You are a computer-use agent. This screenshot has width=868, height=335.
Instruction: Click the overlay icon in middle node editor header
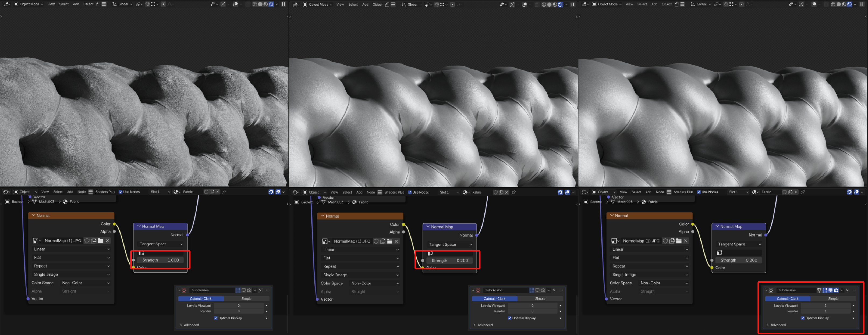(567, 192)
